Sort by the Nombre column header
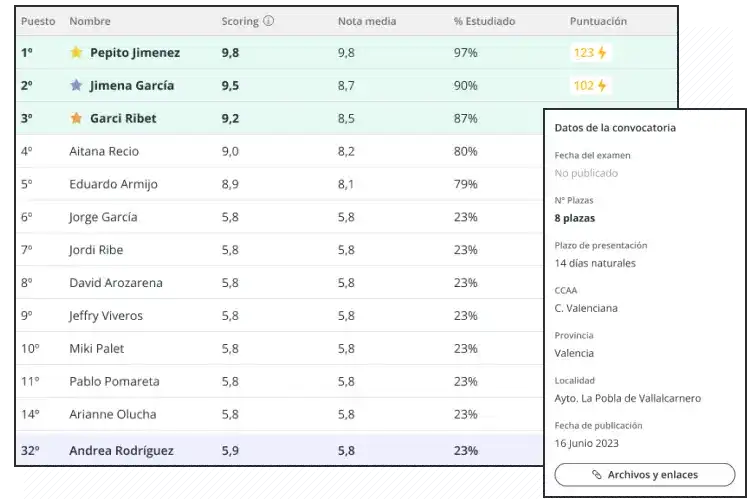The image size is (756, 504). coord(90,21)
